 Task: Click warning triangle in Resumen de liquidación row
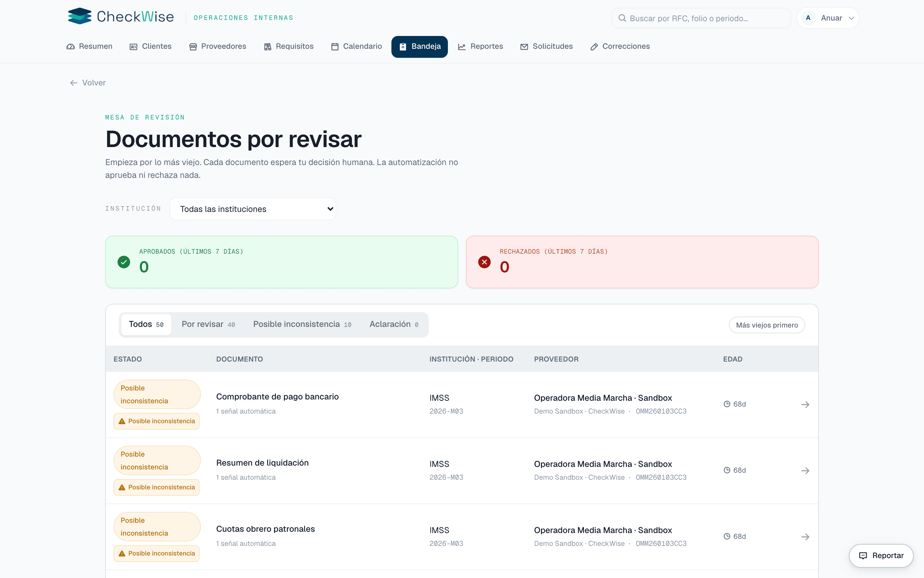click(x=122, y=487)
